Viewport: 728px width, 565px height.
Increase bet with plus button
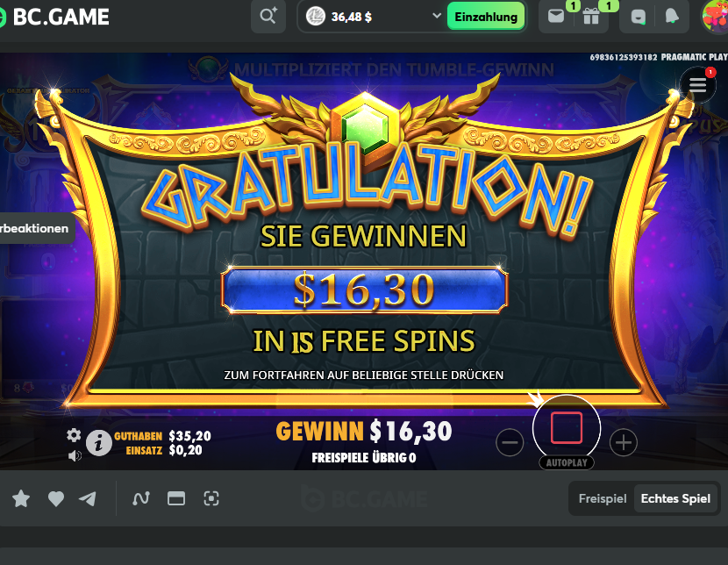pyautogui.click(x=623, y=442)
